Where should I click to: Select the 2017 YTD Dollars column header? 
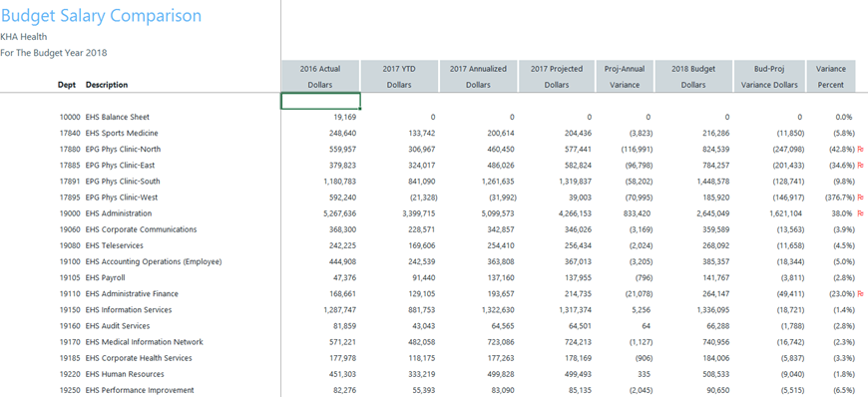399,77
